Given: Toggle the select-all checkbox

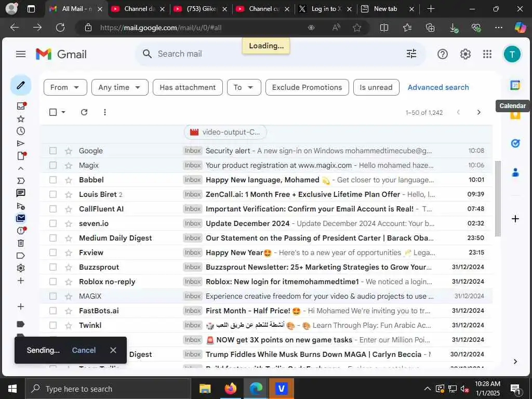Looking at the screenshot, I should [53, 112].
